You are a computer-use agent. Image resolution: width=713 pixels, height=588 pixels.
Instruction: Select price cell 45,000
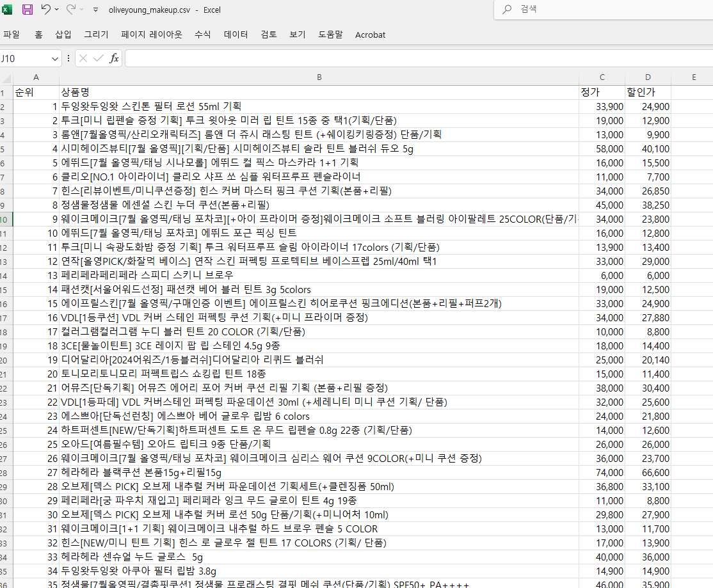click(x=602, y=205)
